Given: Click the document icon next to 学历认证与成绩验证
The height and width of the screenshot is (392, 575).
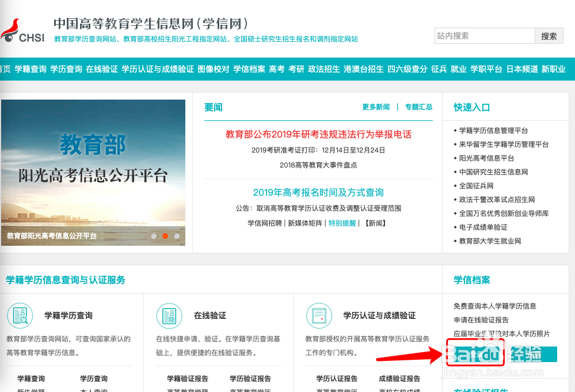Looking at the screenshot, I should 319,315.
